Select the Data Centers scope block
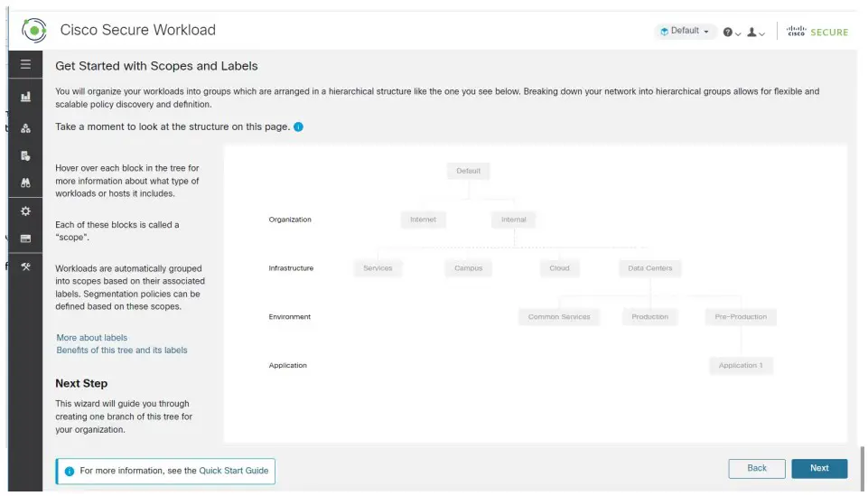This screenshot has width=868, height=496. point(649,268)
